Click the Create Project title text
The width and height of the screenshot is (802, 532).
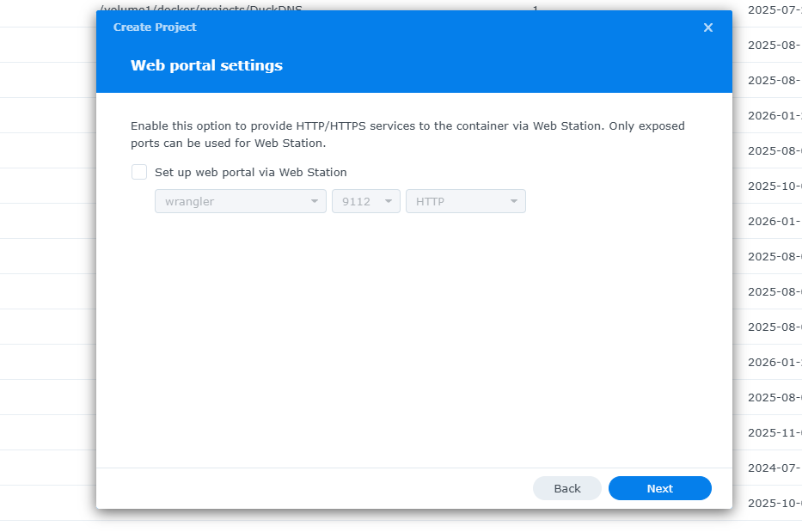[155, 28]
